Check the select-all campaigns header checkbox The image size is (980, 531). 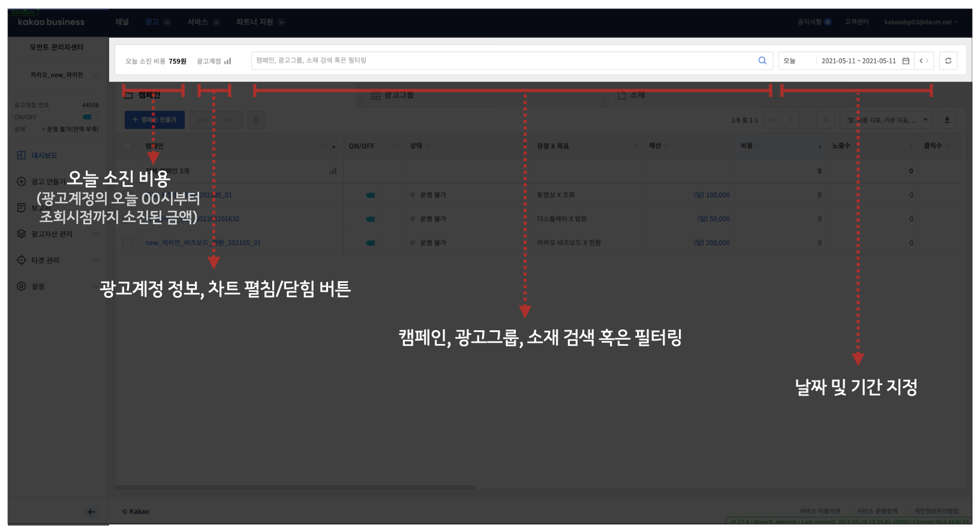point(127,146)
